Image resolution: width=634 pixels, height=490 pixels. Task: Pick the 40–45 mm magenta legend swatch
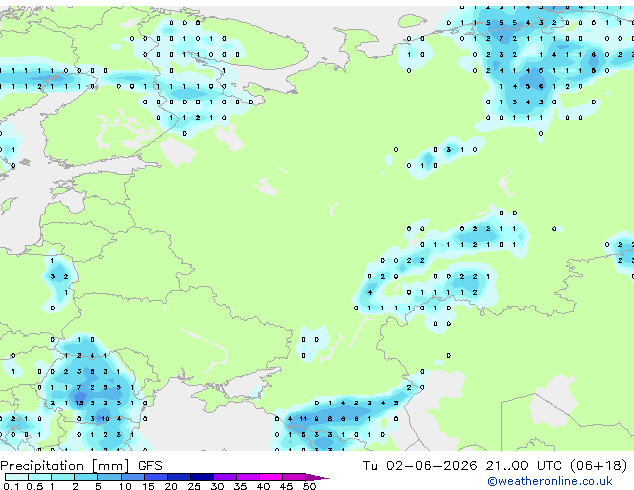coord(271,477)
